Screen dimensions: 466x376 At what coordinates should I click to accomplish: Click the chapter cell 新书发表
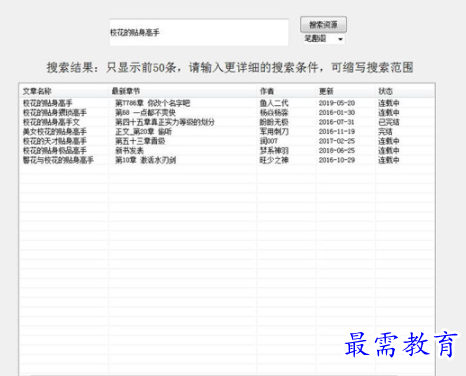click(129, 151)
